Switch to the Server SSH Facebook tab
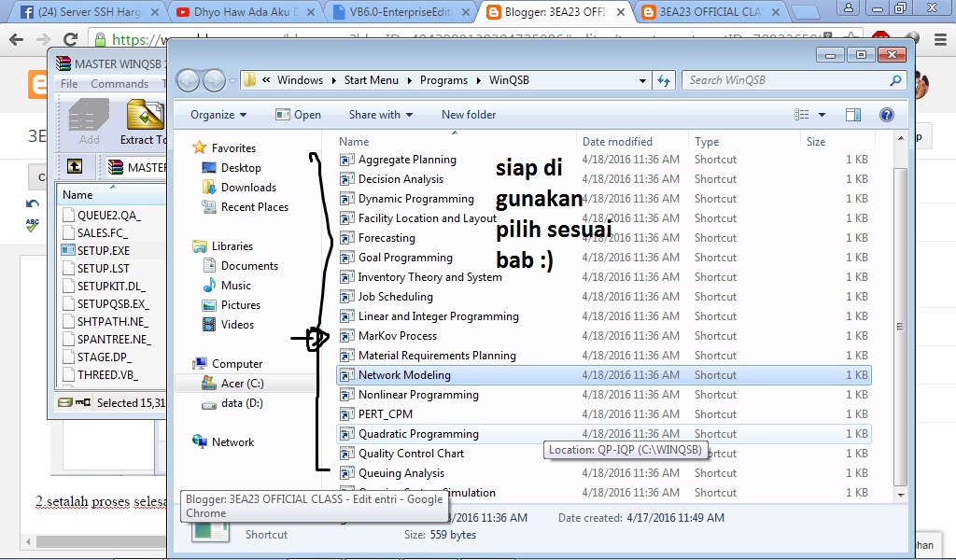 [x=89, y=11]
